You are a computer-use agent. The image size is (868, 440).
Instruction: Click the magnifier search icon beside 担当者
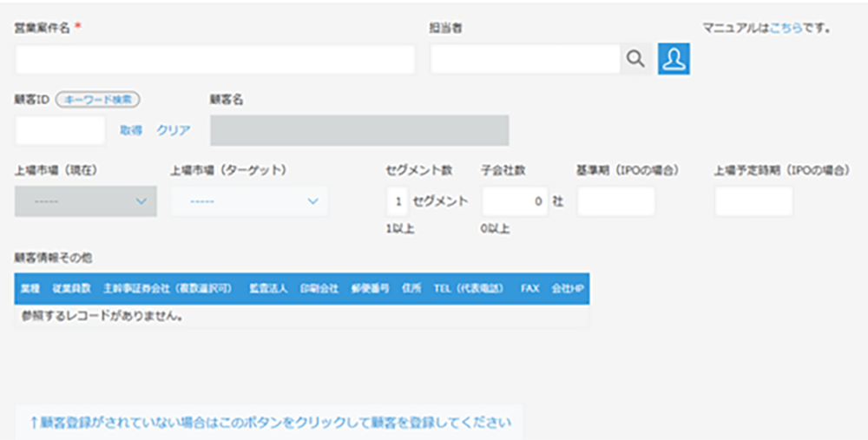(x=636, y=59)
